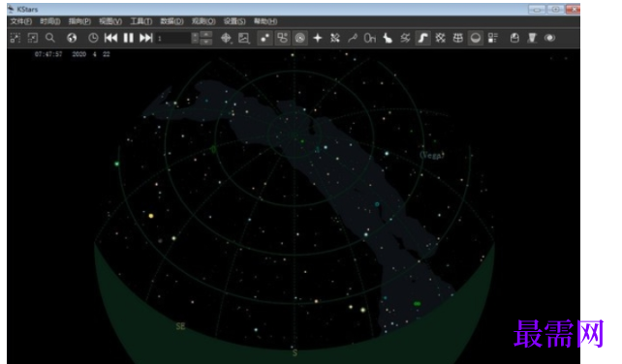Viewport: 622px width, 364px height.
Task: Open the clock Set Time icon
Action: [93, 38]
